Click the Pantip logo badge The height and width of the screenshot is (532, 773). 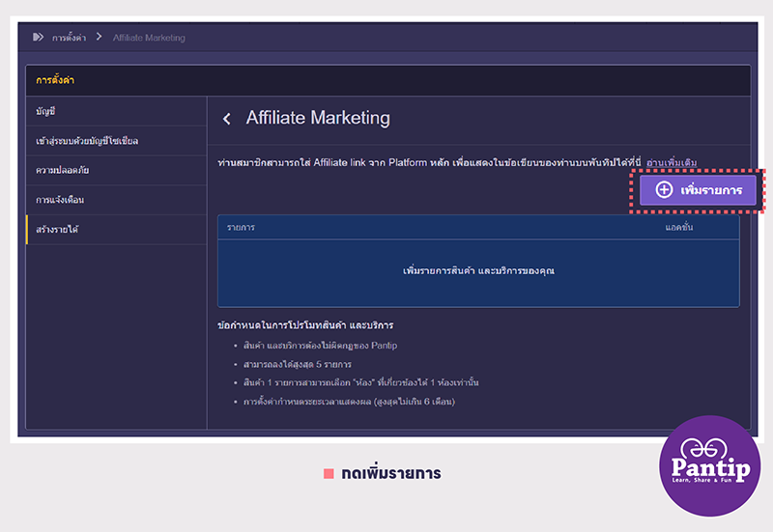(x=709, y=466)
